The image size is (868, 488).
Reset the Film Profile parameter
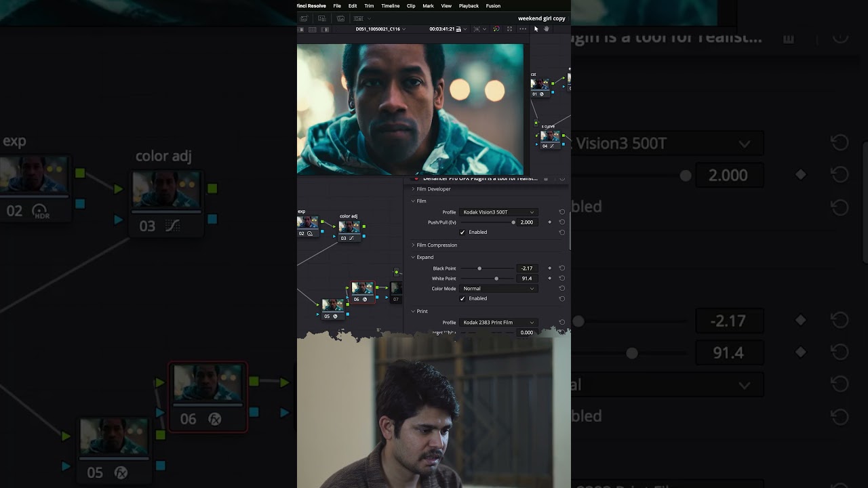[561, 212]
